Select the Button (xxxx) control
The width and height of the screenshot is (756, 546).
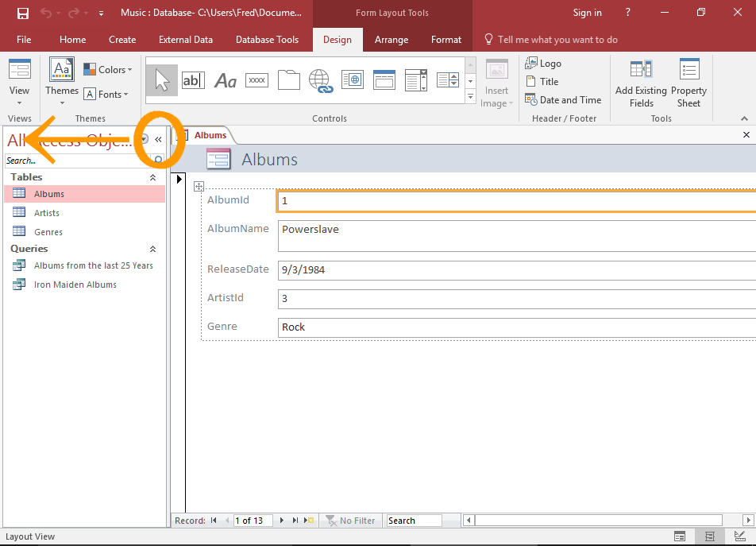pyautogui.click(x=256, y=79)
